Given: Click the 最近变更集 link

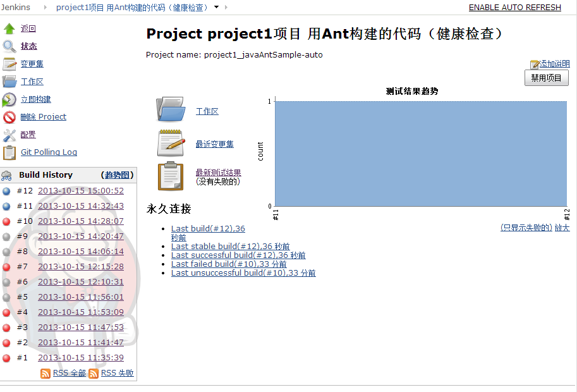Looking at the screenshot, I should [x=214, y=144].
